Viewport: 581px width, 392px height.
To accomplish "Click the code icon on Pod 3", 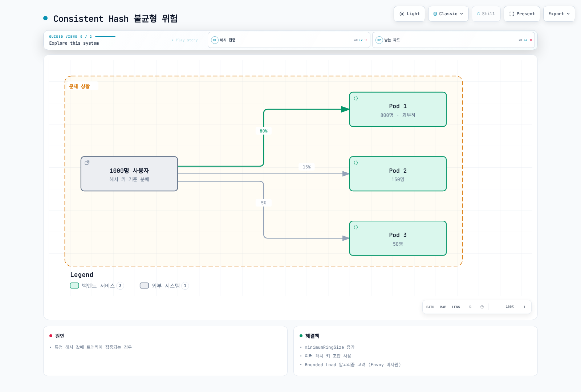I will 356,227.
